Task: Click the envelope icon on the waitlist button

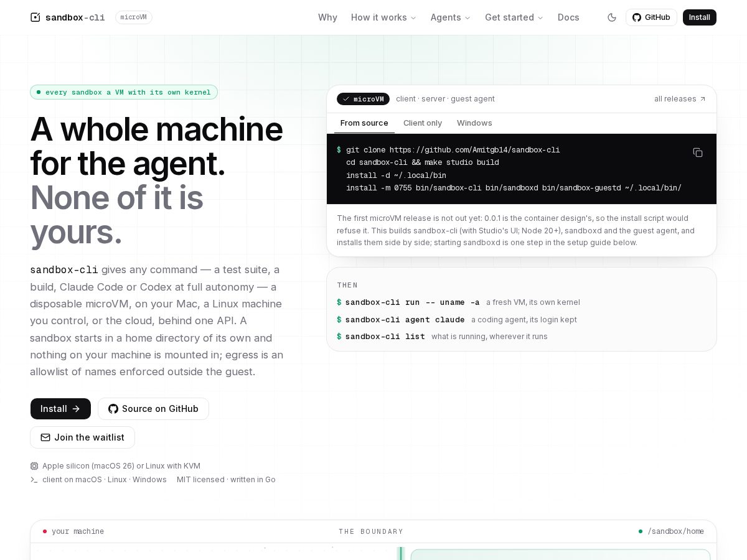Action: point(45,437)
